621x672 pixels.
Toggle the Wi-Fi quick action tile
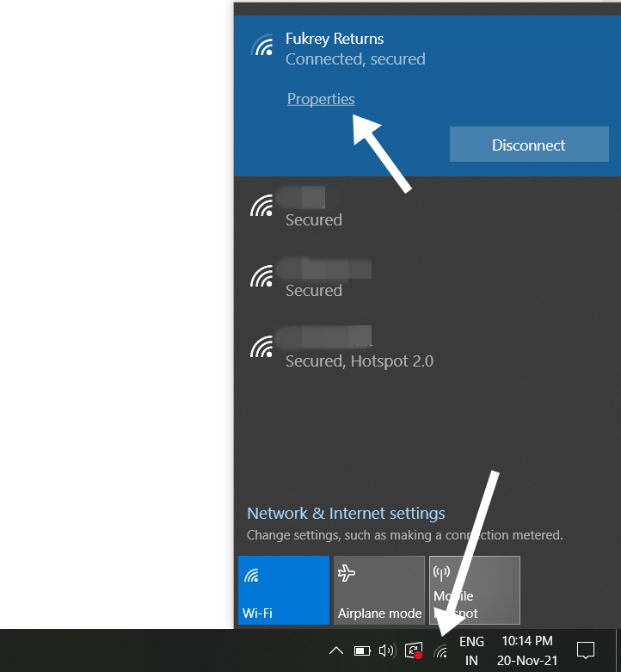pyautogui.click(x=284, y=590)
